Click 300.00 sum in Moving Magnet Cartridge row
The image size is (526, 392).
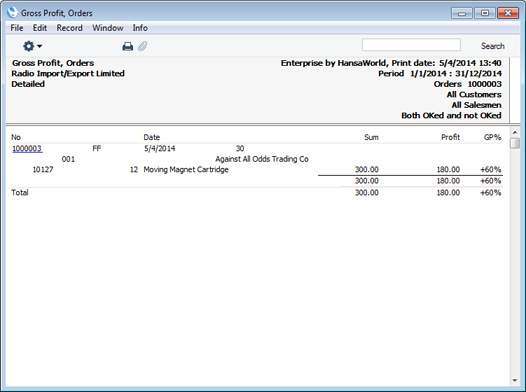[366, 170]
